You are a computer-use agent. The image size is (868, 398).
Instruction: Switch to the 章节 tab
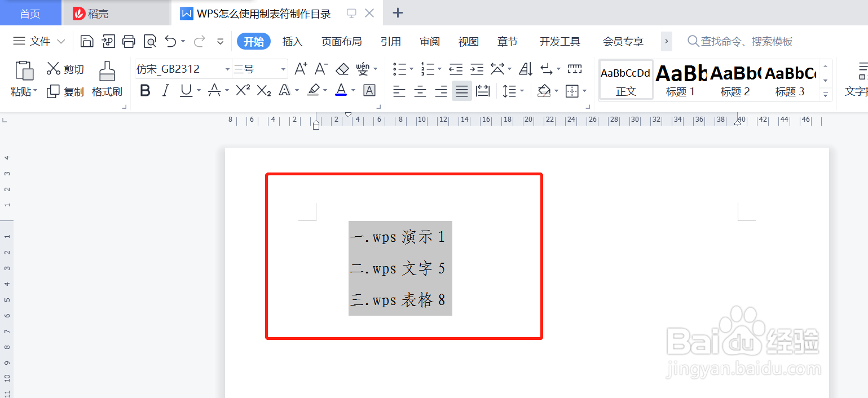(x=508, y=41)
